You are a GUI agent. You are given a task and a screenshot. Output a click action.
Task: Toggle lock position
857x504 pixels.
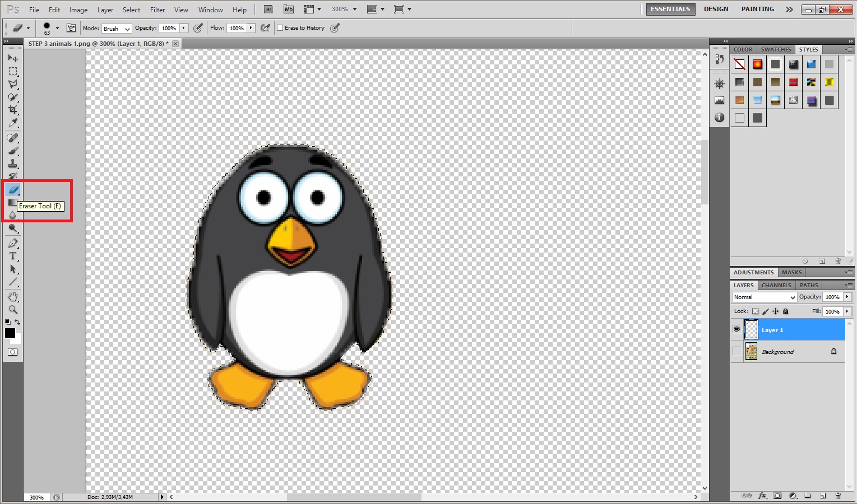775,311
